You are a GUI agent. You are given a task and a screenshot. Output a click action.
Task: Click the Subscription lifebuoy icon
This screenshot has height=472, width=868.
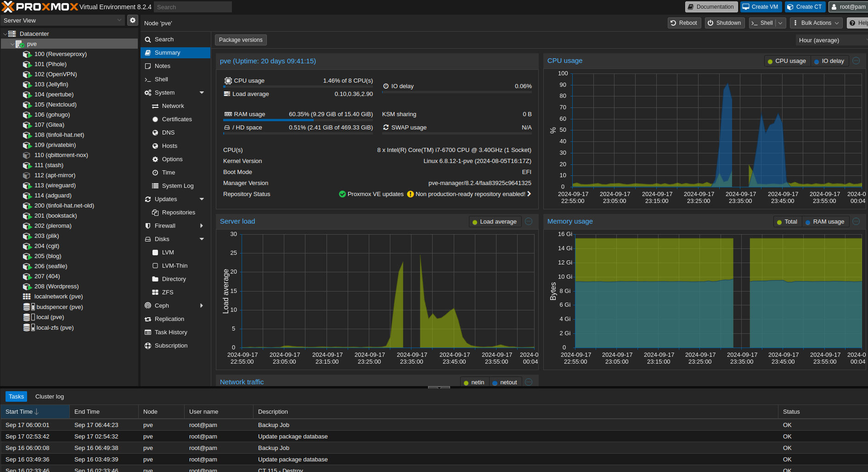coord(148,346)
